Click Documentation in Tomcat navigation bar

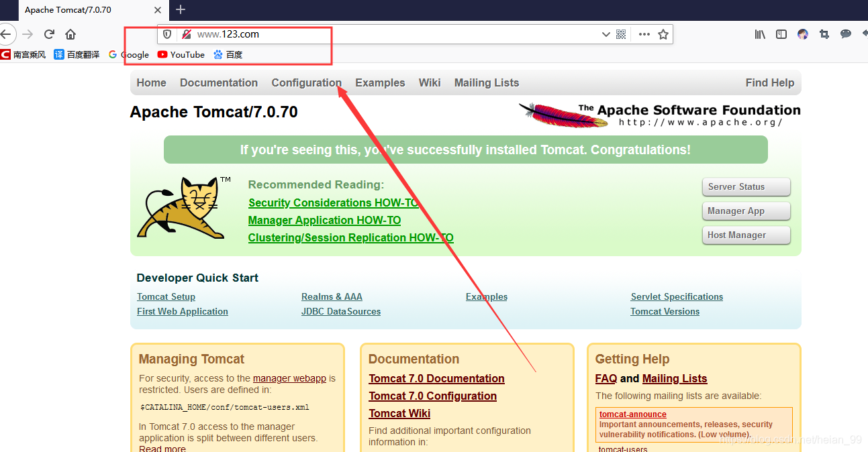pos(219,82)
